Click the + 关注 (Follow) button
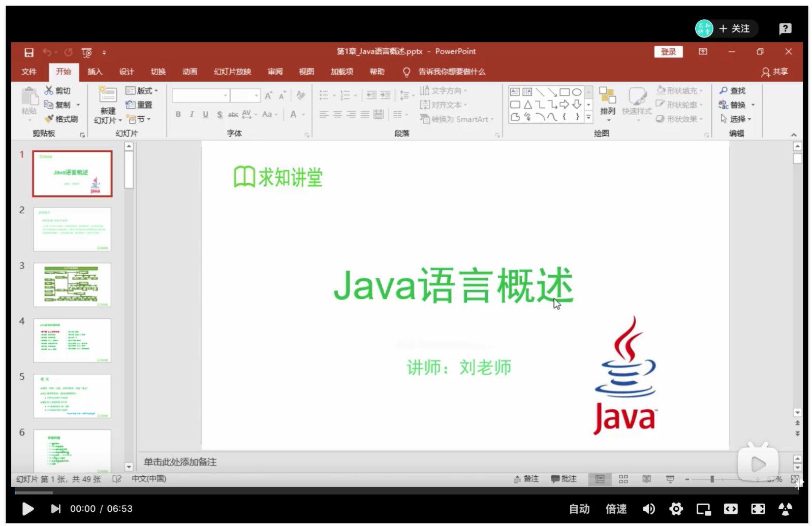812x526 pixels. click(734, 28)
